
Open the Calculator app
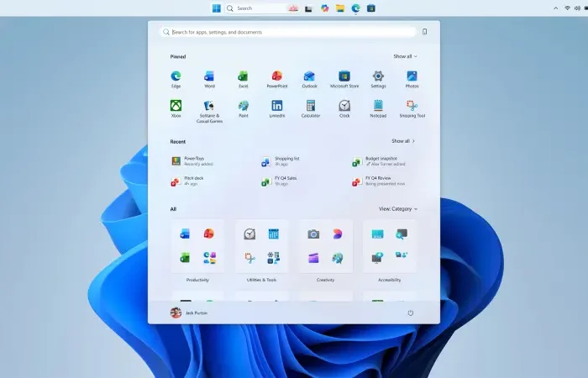click(x=311, y=108)
